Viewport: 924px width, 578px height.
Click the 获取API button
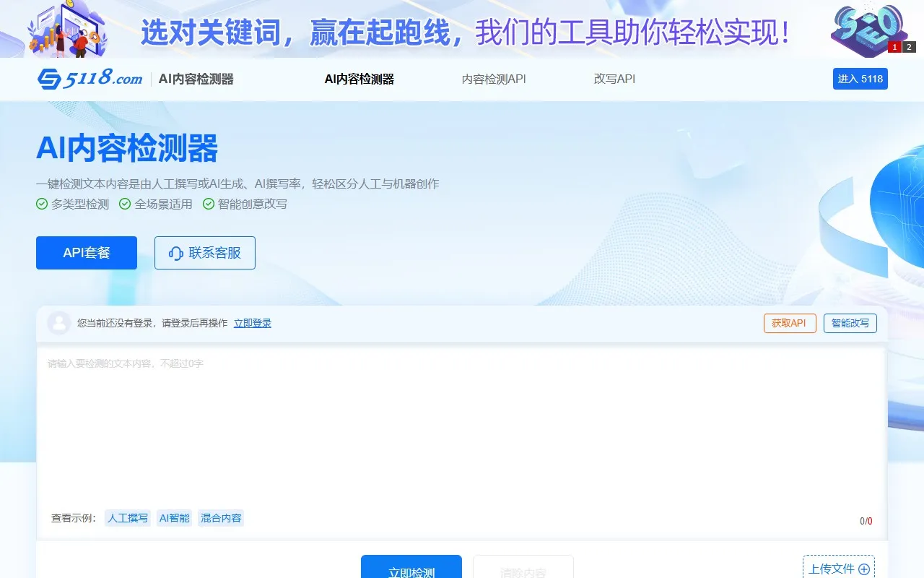coord(789,323)
